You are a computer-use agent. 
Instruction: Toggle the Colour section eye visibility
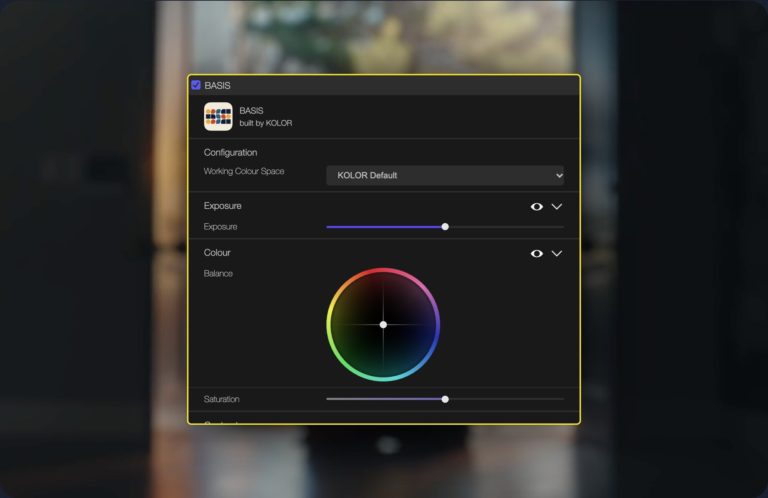[536, 254]
